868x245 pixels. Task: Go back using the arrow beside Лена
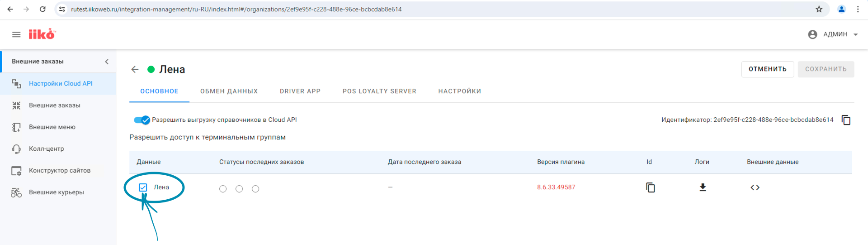pyautogui.click(x=135, y=69)
